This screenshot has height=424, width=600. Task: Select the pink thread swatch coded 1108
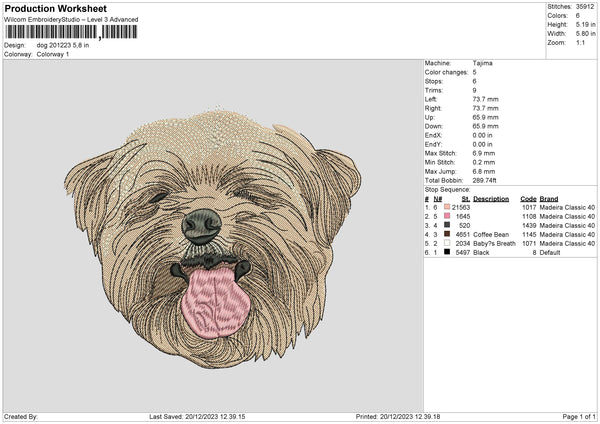[x=445, y=216]
